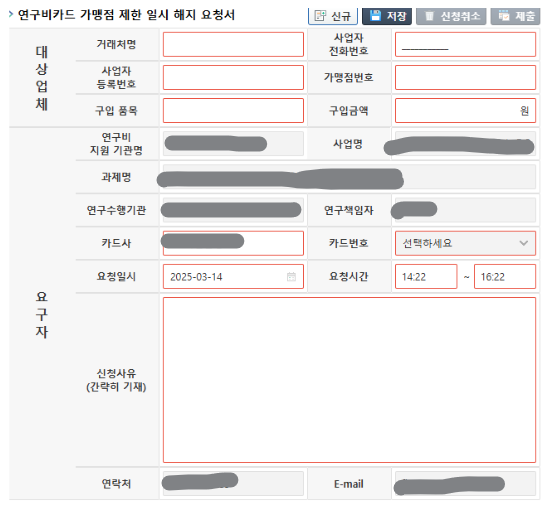The height and width of the screenshot is (510, 545).
Task: Focus the 가맹점번호 input field
Action: [x=465, y=78]
